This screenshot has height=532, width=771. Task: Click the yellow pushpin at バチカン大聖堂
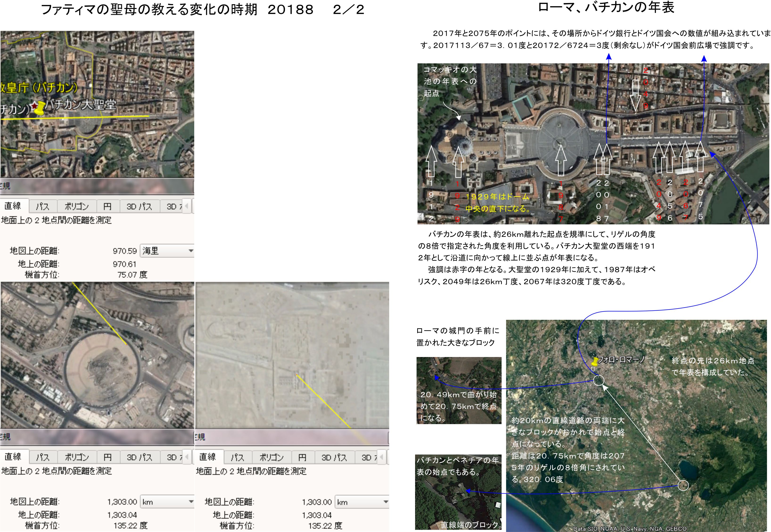coord(40,108)
